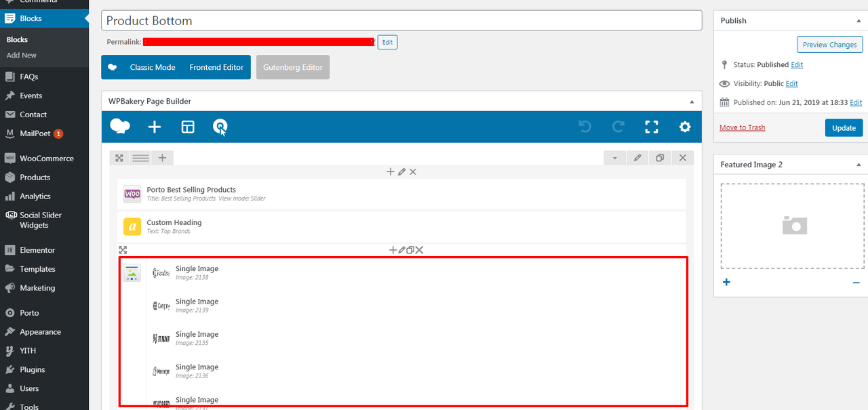Clone the container above the Single Image list
This screenshot has width=868, height=410.
point(410,250)
